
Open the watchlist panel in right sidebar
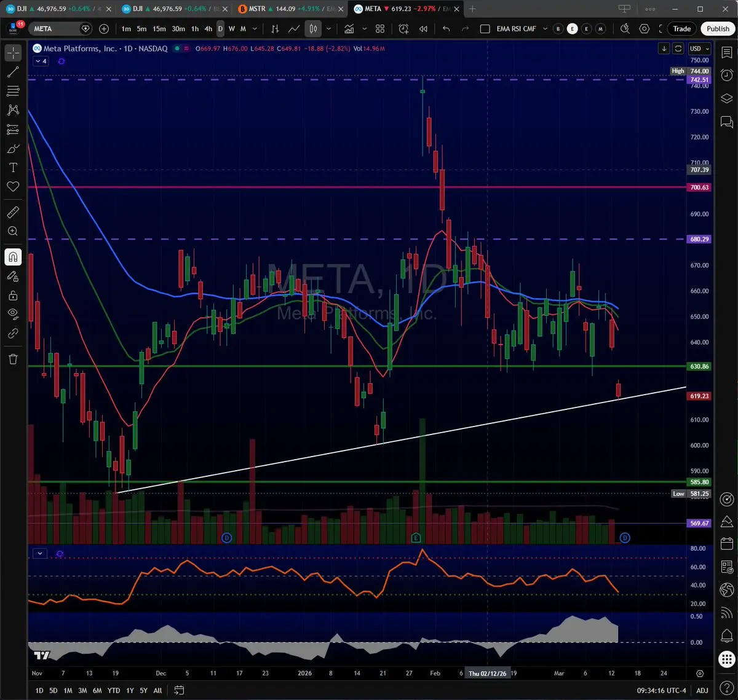[727, 53]
